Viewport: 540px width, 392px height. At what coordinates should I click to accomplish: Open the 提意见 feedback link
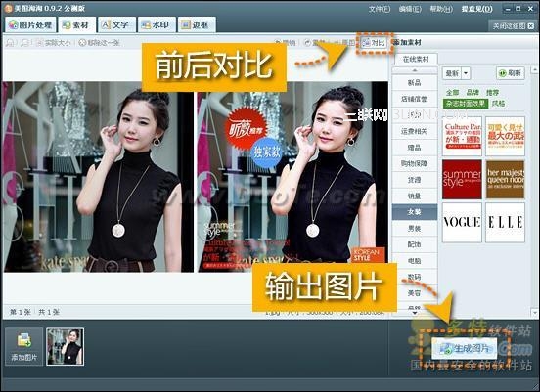[x=477, y=9]
